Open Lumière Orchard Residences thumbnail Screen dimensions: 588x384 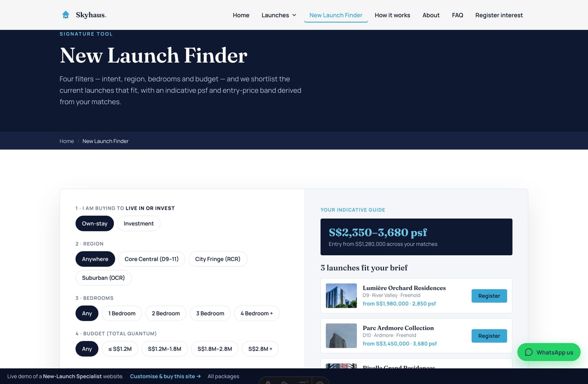pos(341,295)
